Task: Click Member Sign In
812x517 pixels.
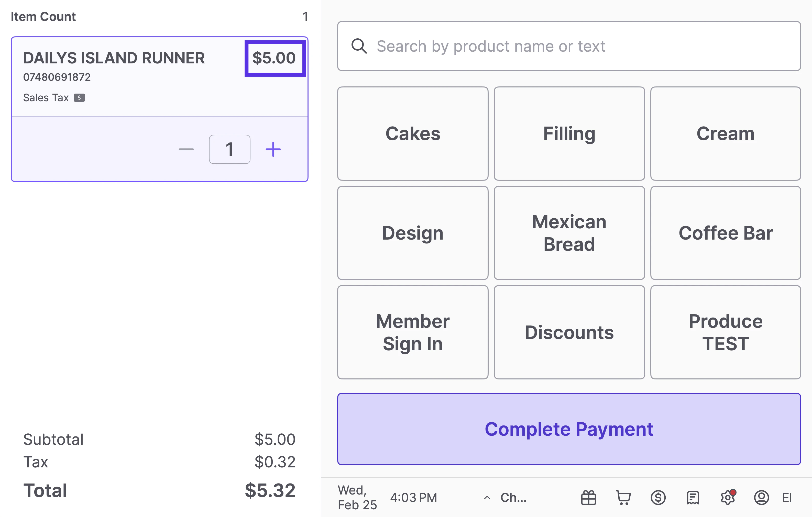Action: click(412, 332)
